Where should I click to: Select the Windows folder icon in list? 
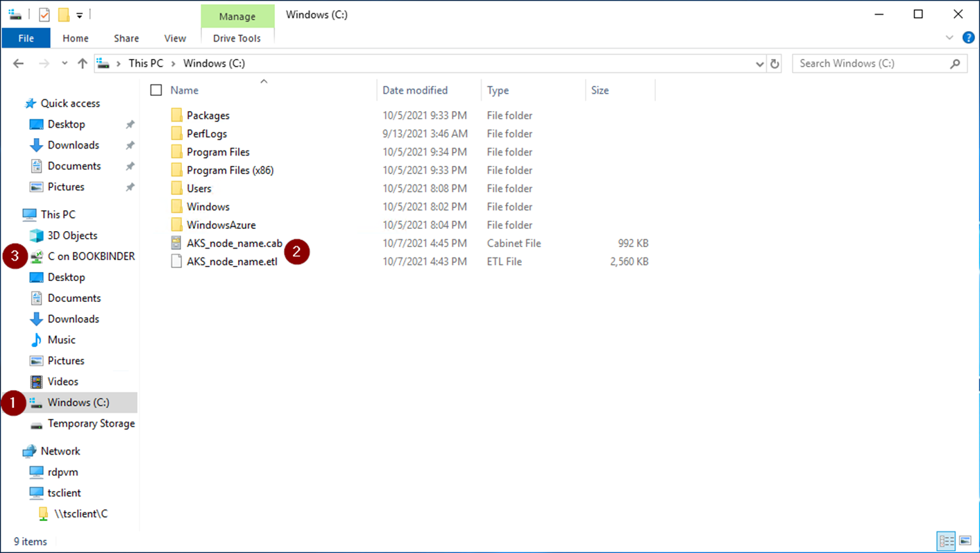coord(177,207)
